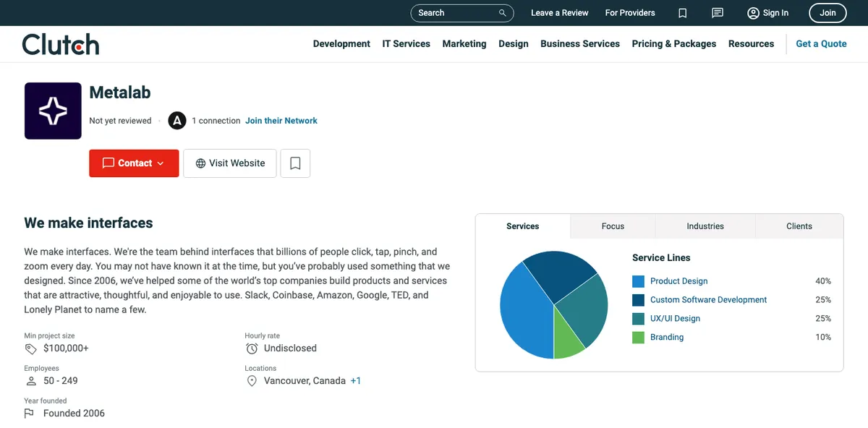Open the Design menu
868x428 pixels.
point(514,44)
